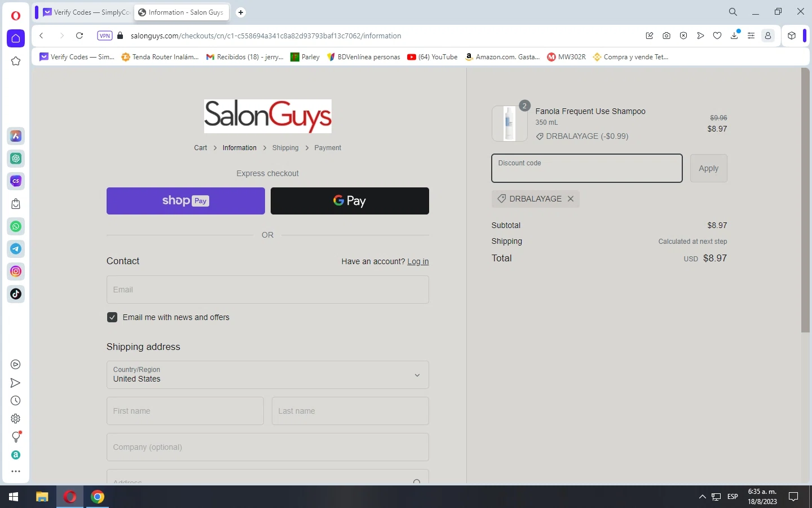Open Opera sidebar Home start page
Screen dimensions: 812x508
tap(16, 38)
